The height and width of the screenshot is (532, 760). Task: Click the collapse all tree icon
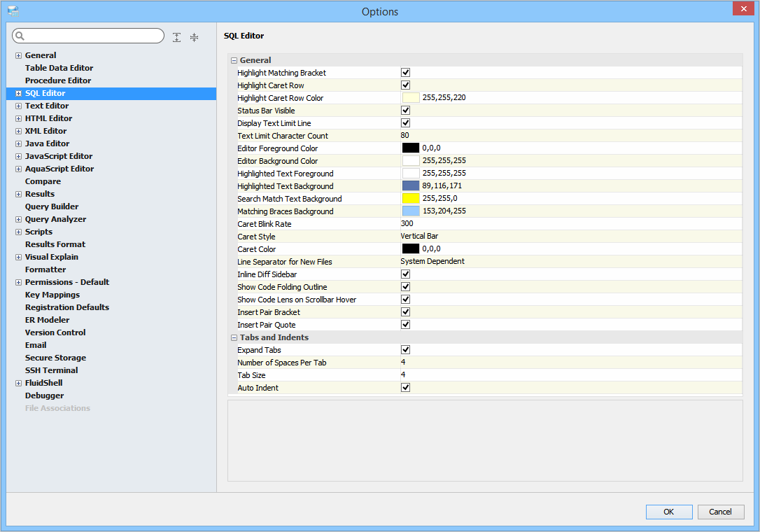point(194,37)
